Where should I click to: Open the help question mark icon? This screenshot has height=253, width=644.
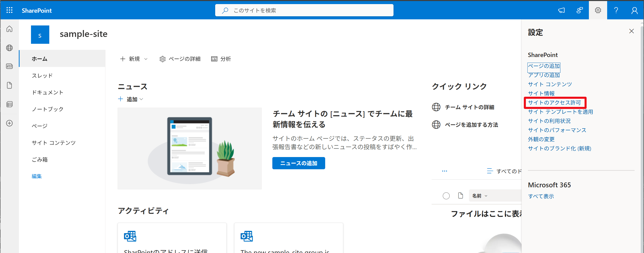[x=616, y=10]
